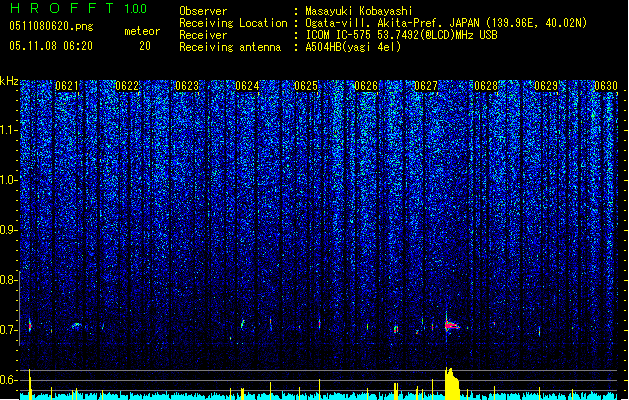Click the 0625 time marker

(x=306, y=86)
